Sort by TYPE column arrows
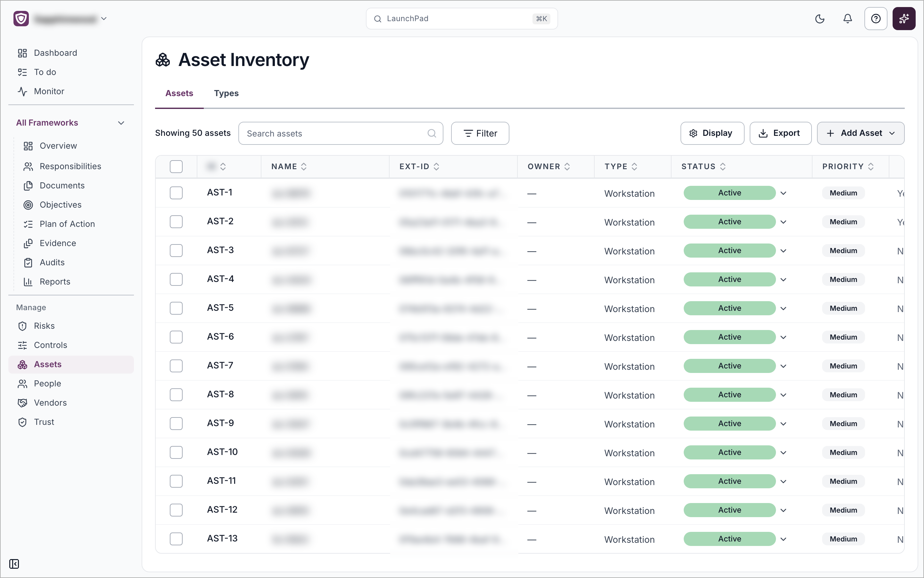This screenshot has width=924, height=578. (634, 167)
